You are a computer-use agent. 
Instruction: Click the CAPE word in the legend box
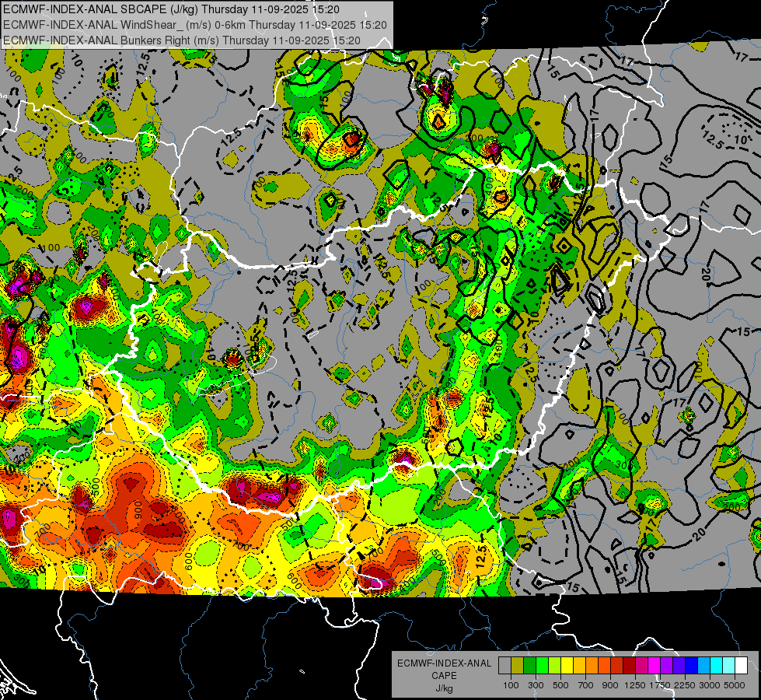[x=444, y=675]
